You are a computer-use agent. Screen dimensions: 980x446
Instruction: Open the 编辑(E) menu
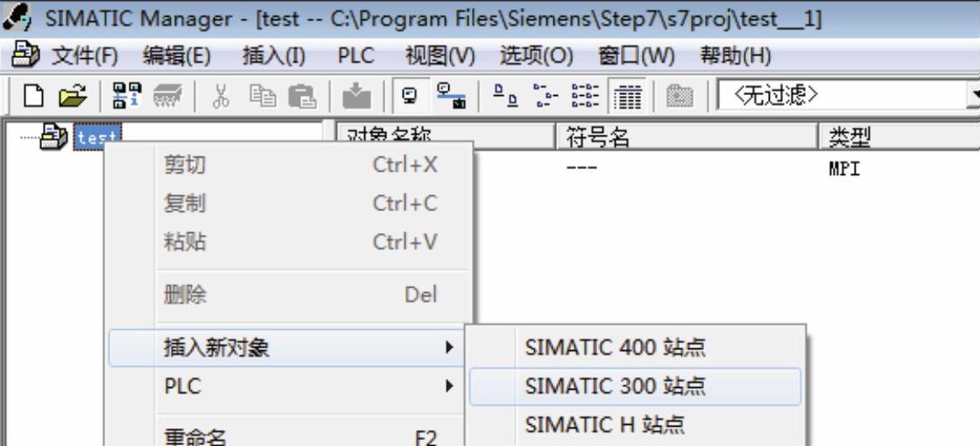tap(177, 56)
